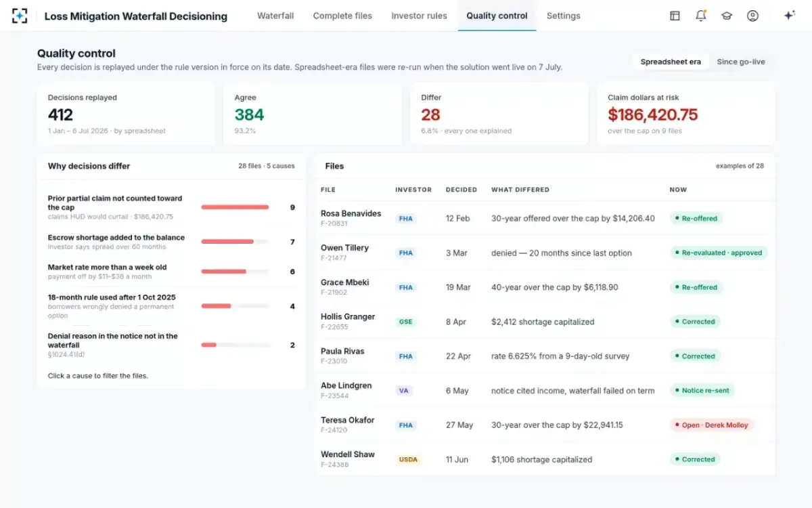Click FHA badge in Rosa Benavides row
812x508 pixels.
[x=405, y=219]
